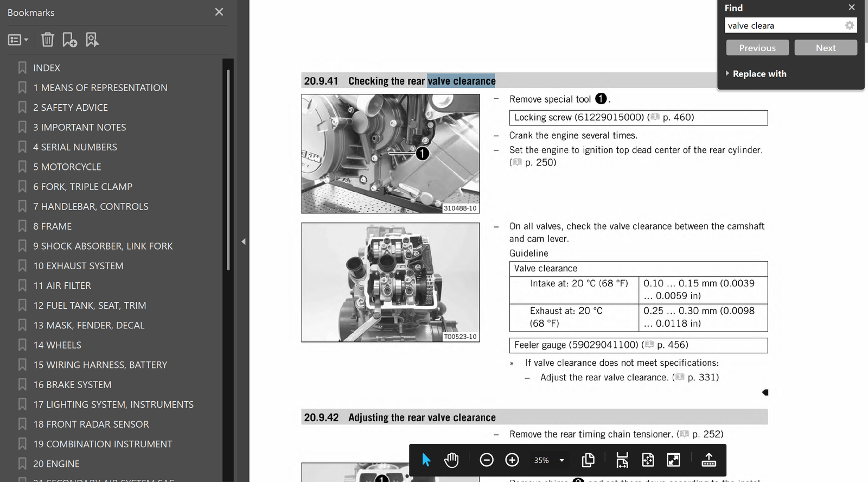868x482 pixels.
Task: Open the bookmarks options menu icon
Action: (x=18, y=40)
